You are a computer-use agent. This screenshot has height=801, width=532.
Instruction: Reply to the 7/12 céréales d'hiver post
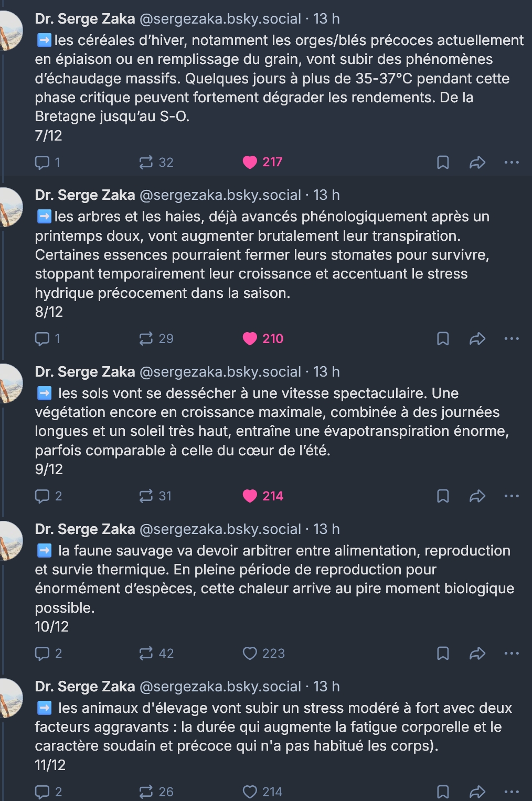click(x=47, y=162)
